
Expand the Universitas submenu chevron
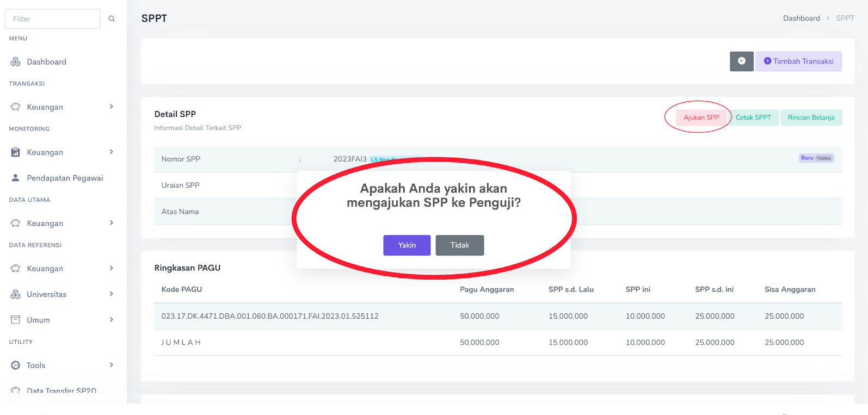112,294
